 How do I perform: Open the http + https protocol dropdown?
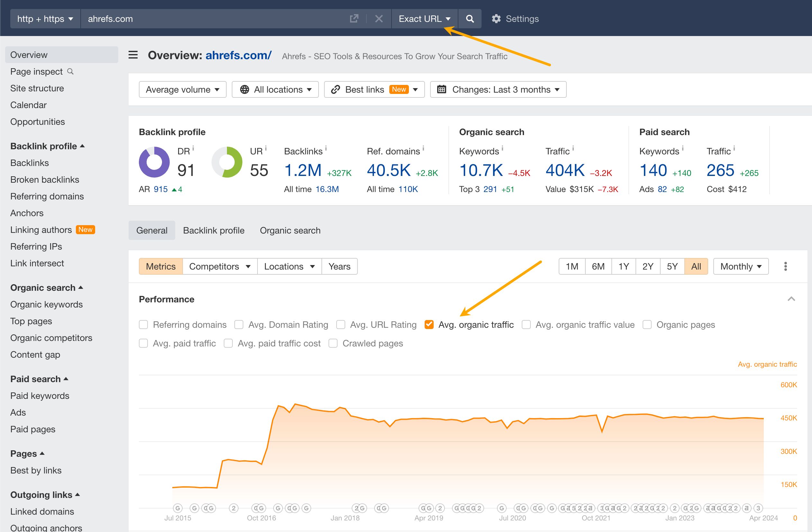[45, 19]
